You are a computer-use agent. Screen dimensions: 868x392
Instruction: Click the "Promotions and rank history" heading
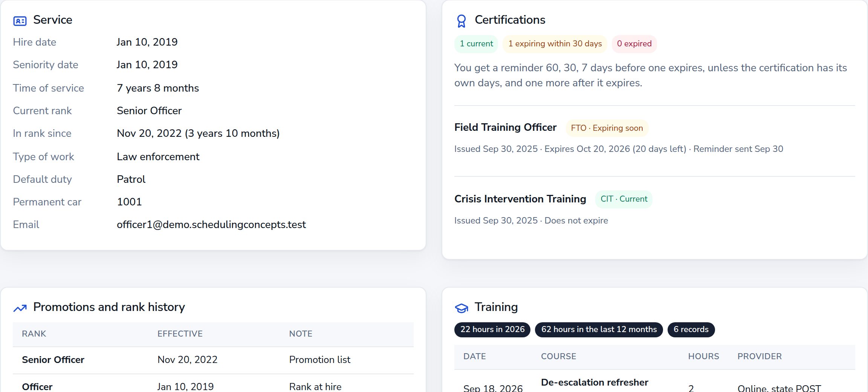[109, 307]
